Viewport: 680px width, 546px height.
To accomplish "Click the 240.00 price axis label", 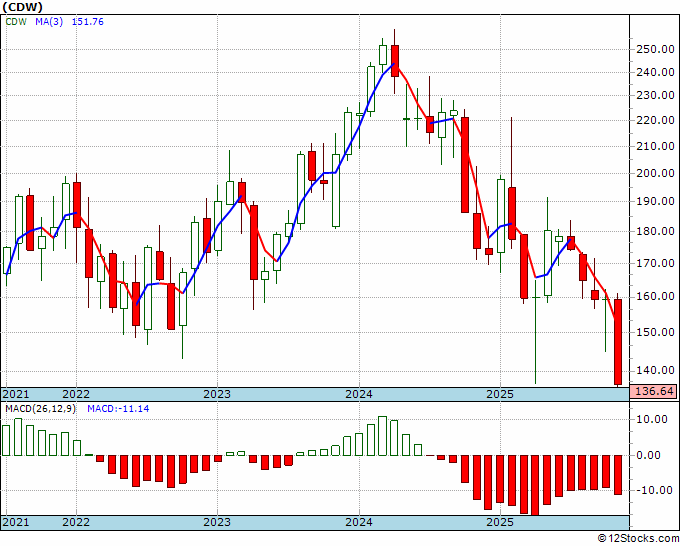I will [655, 72].
